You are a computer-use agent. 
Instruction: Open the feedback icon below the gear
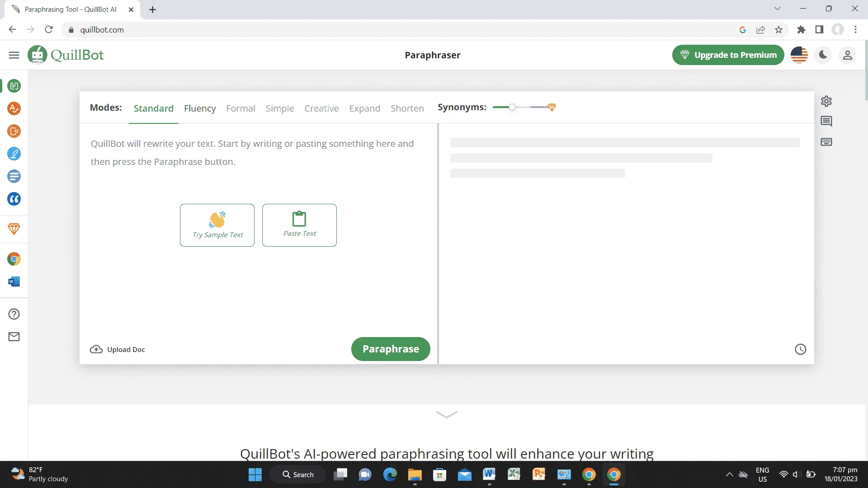point(826,121)
